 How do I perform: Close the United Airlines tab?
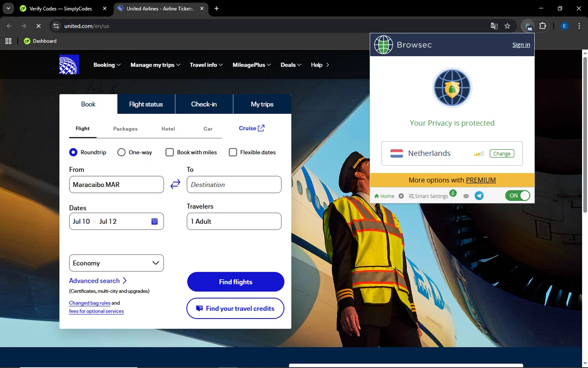[202, 8]
